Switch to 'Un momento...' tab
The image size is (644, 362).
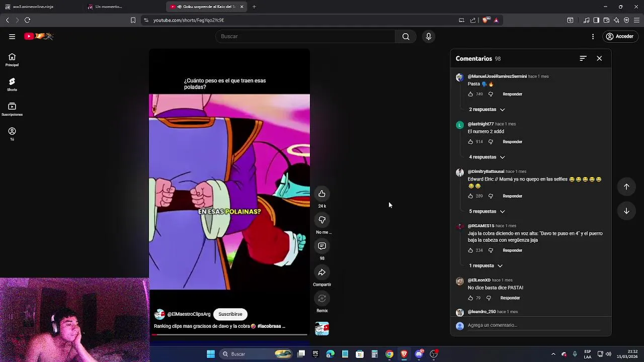pyautogui.click(x=123, y=7)
